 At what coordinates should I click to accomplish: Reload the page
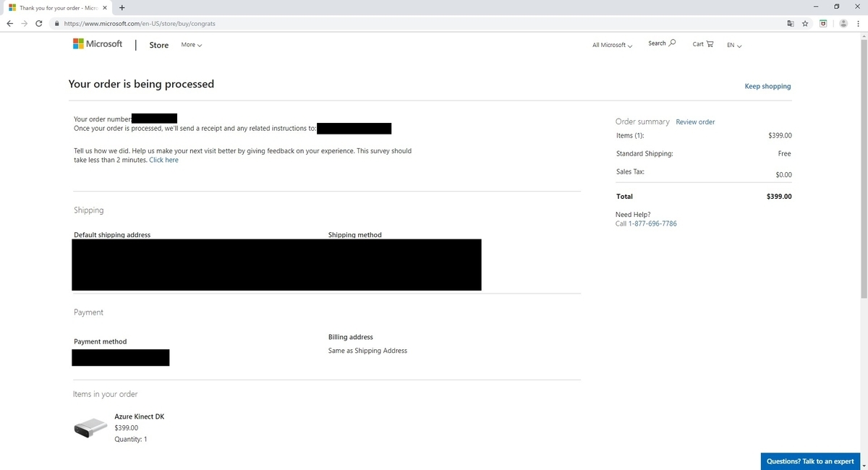pyautogui.click(x=40, y=23)
